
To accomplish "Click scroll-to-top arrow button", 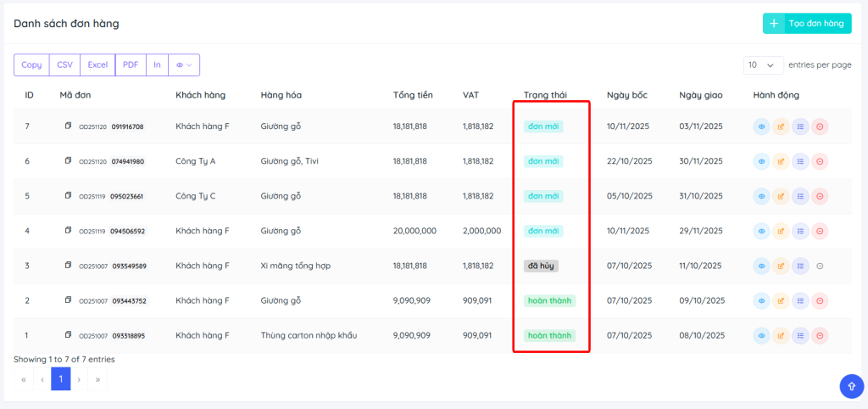I will click(x=850, y=386).
